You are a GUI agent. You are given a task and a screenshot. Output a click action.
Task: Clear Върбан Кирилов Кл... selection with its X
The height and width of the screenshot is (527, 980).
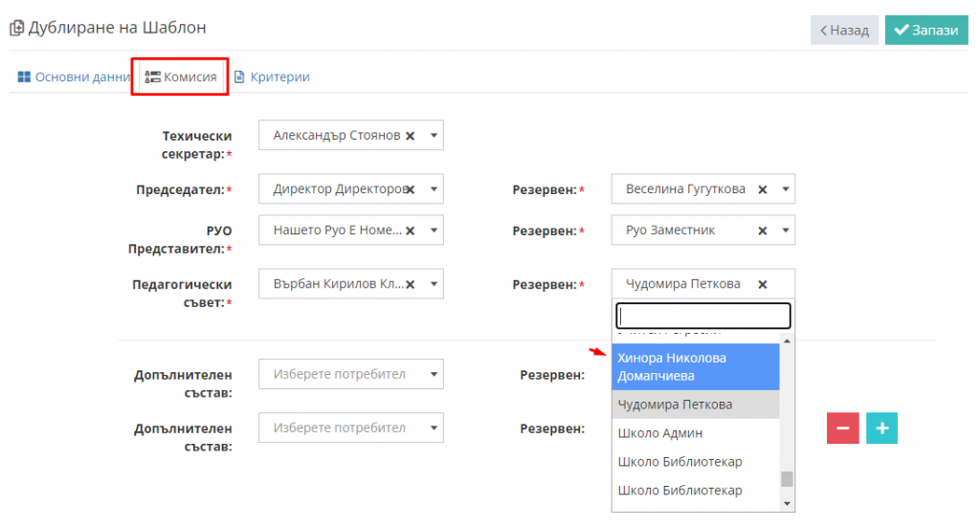[410, 284]
